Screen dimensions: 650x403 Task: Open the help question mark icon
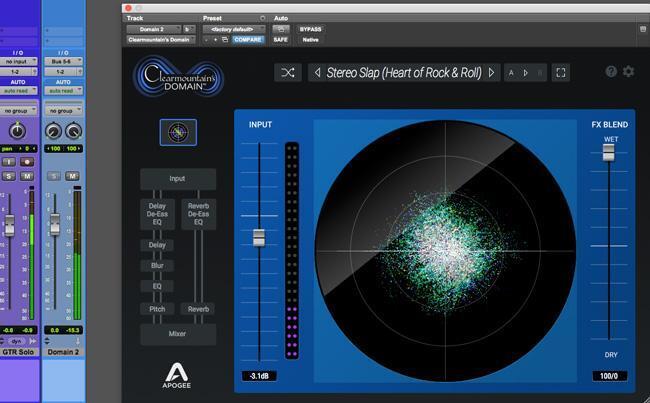tap(611, 72)
